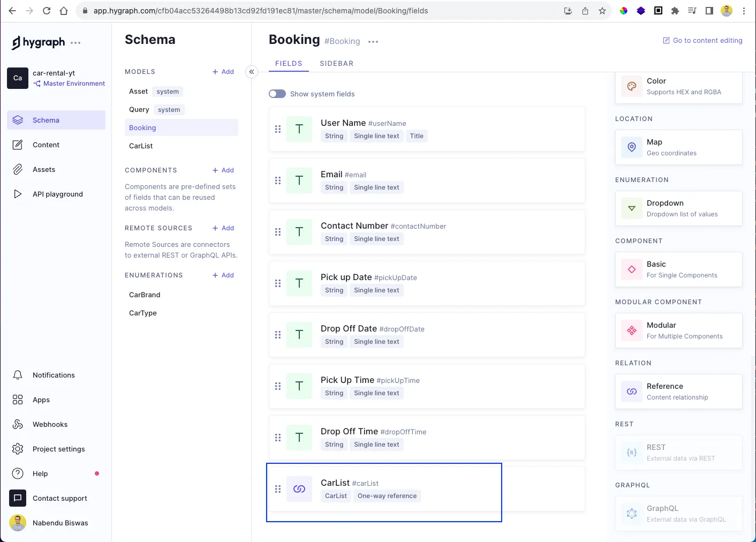Click drag handle of CarList field
The width and height of the screenshot is (756, 542).
[x=278, y=489]
